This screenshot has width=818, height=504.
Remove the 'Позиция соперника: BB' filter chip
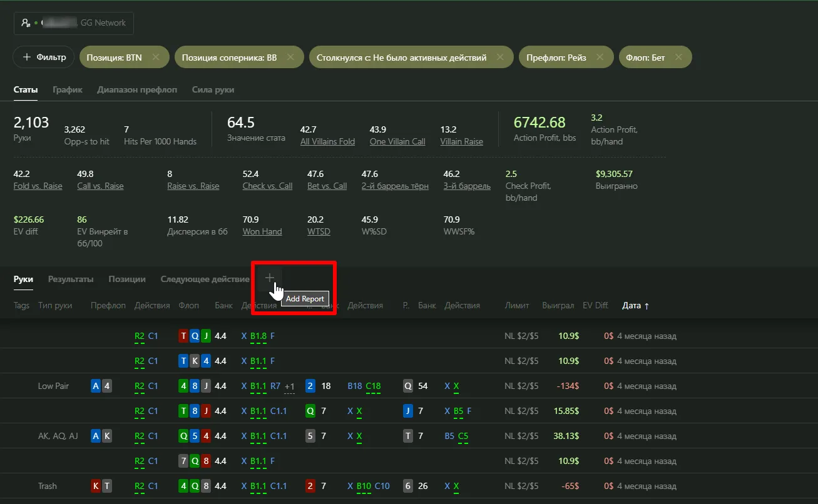[290, 58]
